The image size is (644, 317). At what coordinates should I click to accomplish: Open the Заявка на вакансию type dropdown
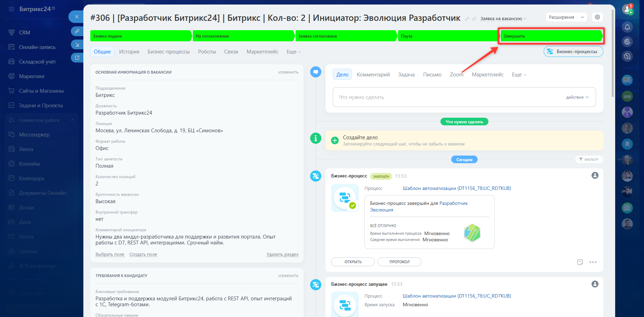[503, 19]
